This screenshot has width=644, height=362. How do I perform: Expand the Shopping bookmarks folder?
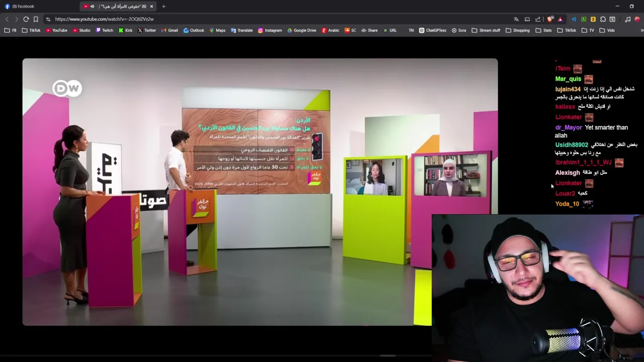[x=518, y=30]
